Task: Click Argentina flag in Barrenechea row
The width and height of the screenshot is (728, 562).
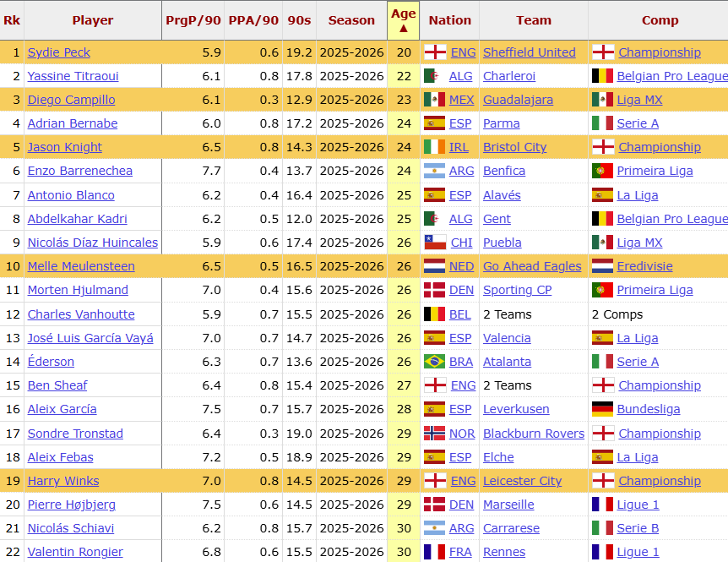Action: [x=435, y=171]
